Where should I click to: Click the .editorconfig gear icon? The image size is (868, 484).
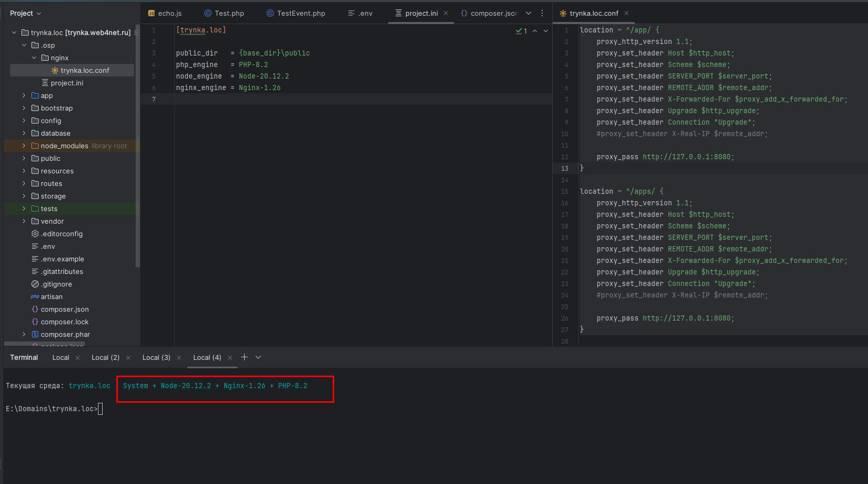click(x=35, y=234)
